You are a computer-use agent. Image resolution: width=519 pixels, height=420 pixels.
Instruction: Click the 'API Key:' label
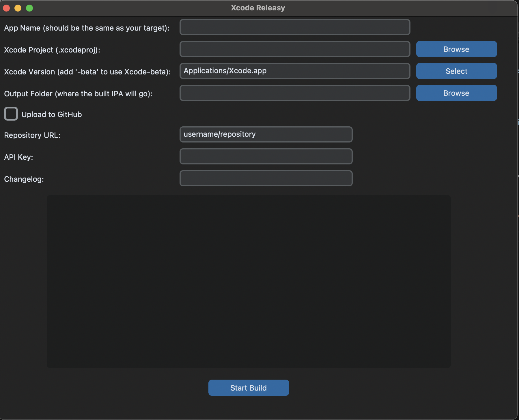click(x=18, y=157)
